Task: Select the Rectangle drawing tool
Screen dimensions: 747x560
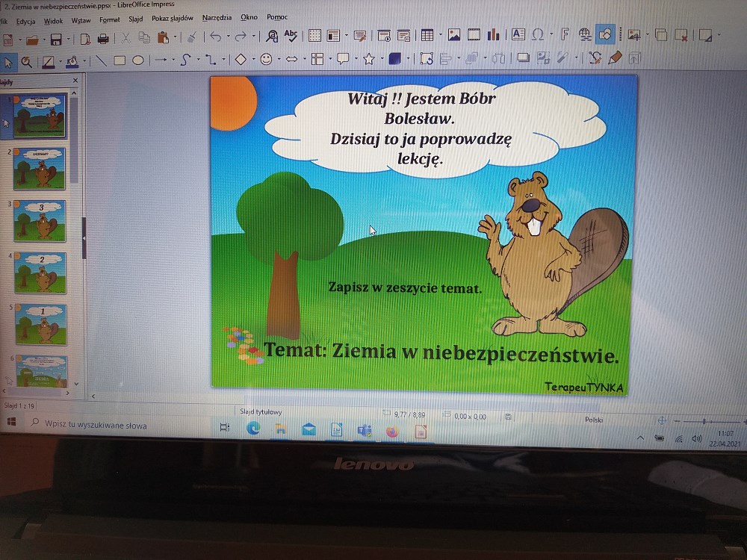Action: (120, 60)
